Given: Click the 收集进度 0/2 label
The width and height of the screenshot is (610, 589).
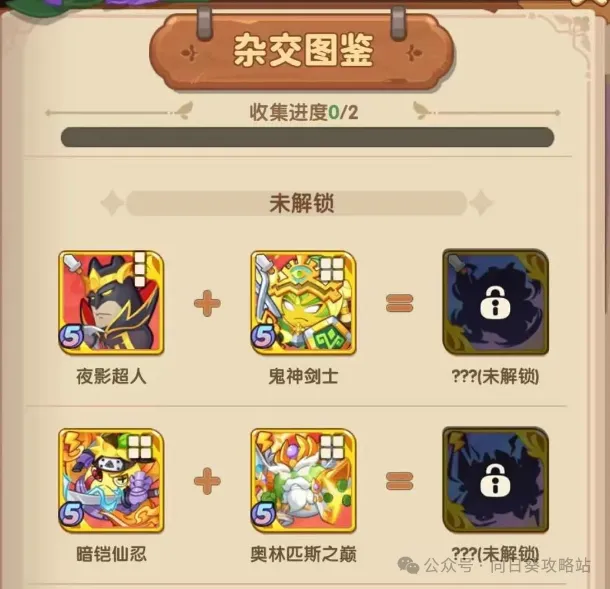Looking at the screenshot, I should [303, 113].
